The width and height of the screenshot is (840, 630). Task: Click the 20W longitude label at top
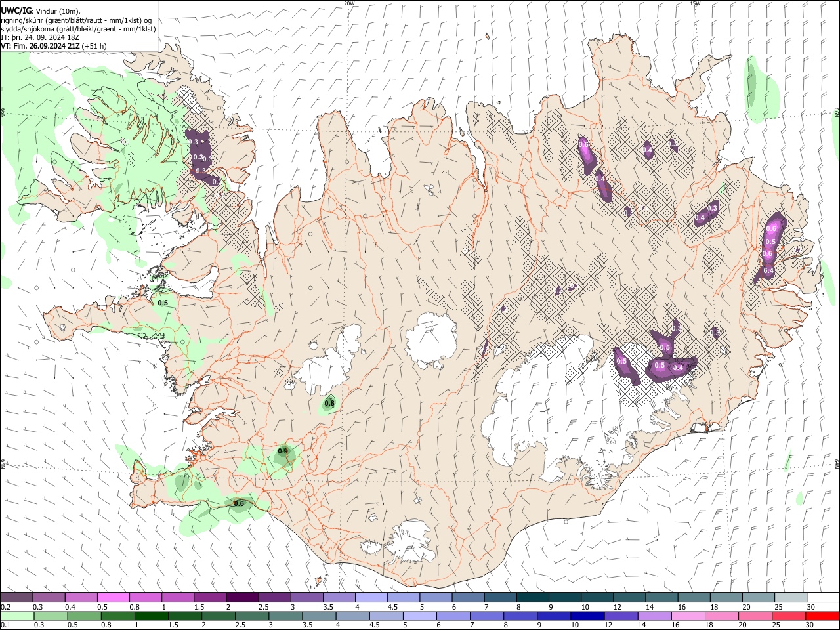(349, 3)
